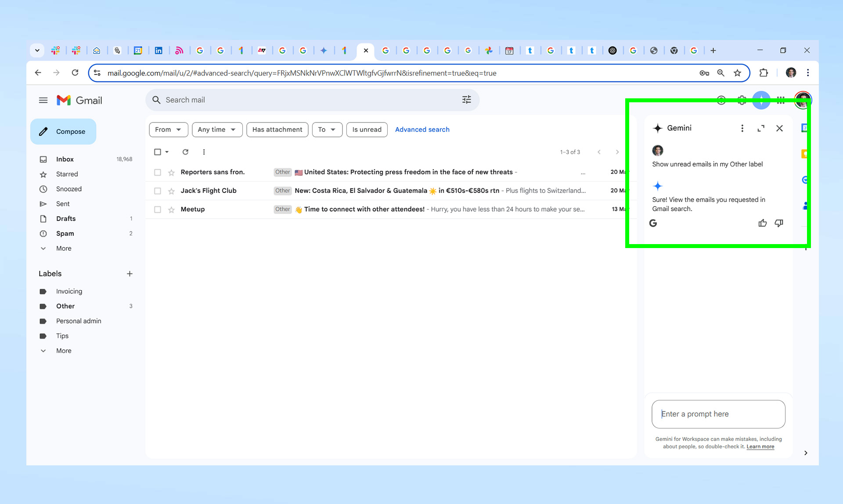Screen dimensions: 843x504
Task: Refresh the email list
Action: 185,152
